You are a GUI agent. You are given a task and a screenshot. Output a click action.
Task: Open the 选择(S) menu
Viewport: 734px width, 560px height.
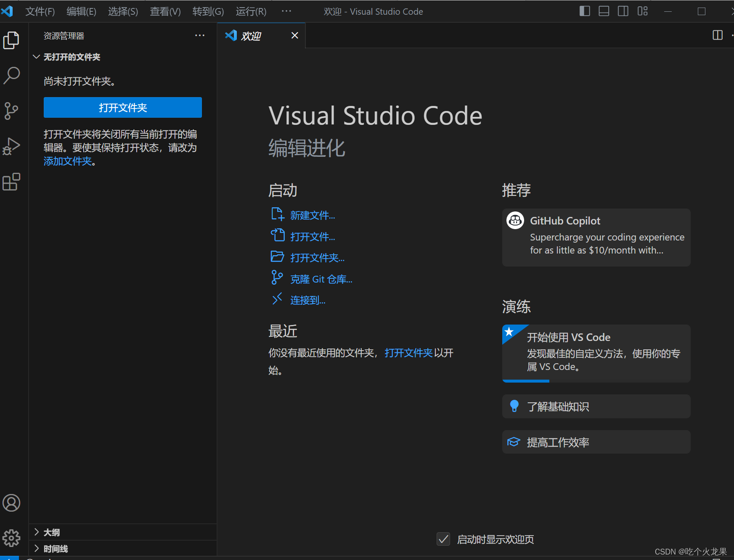tap(123, 11)
